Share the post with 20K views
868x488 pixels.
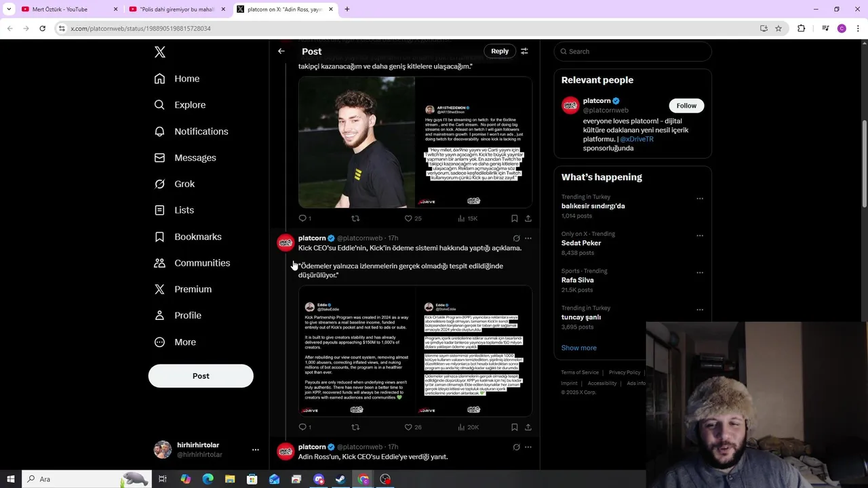(528, 427)
